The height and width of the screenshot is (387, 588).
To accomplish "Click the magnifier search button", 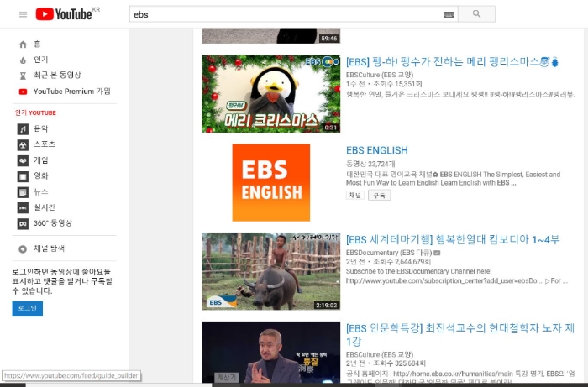I will (x=477, y=14).
